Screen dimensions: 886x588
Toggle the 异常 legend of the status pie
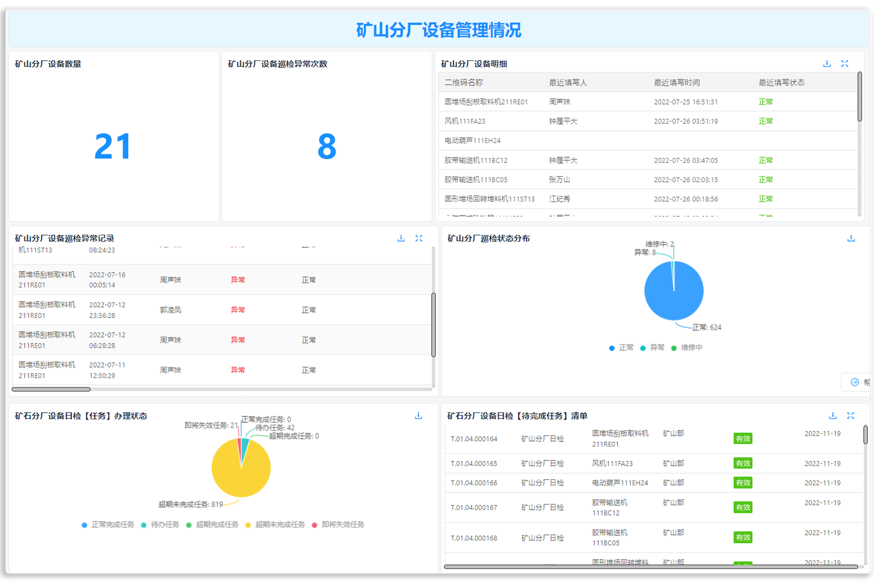(x=652, y=348)
